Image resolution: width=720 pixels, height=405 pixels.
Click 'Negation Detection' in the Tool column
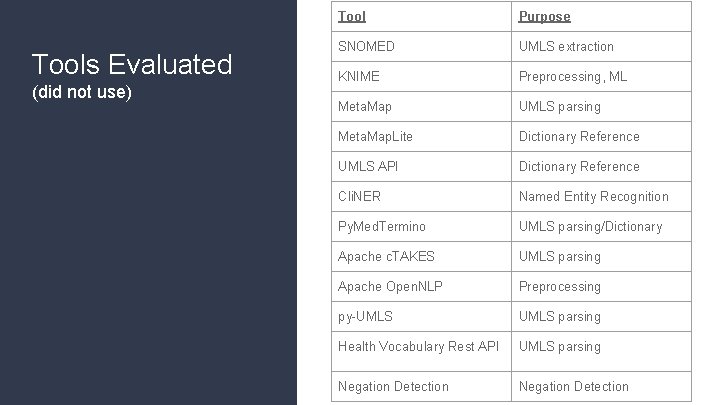coord(393,386)
